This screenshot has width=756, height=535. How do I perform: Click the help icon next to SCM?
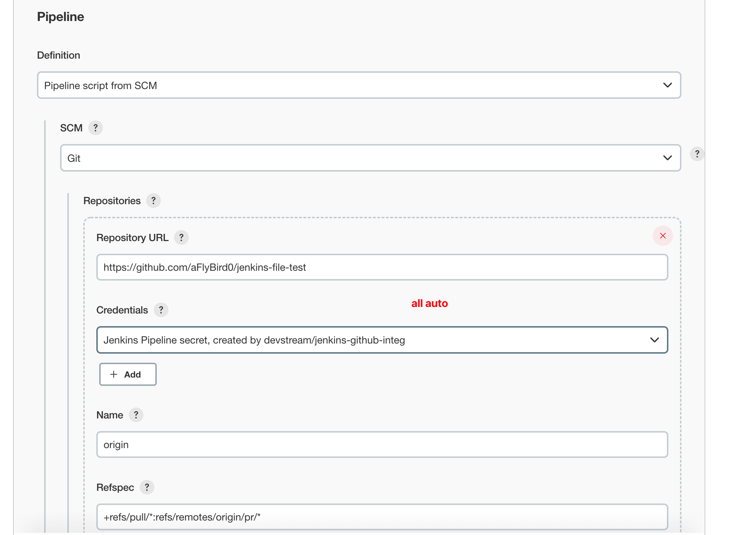(96, 128)
